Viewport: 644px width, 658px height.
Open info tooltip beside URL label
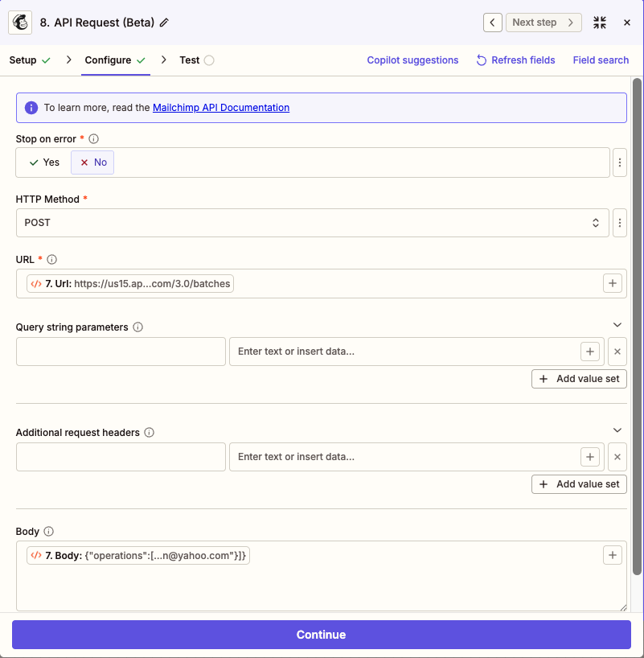coord(51,259)
